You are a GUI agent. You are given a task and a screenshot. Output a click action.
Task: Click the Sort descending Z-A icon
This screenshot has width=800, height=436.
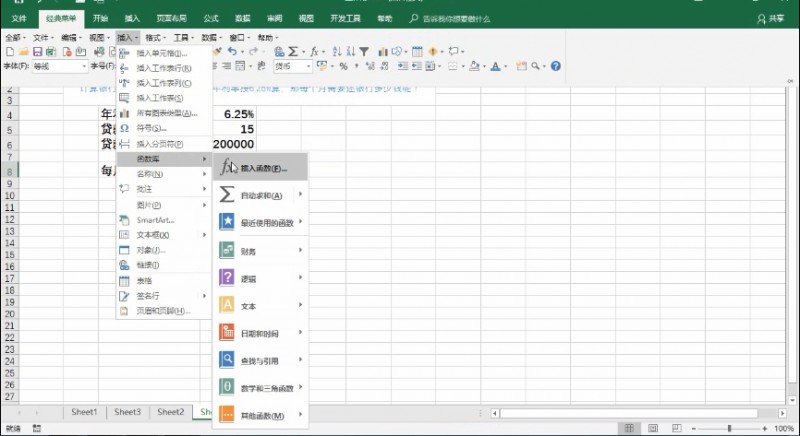pyautogui.click(x=351, y=52)
